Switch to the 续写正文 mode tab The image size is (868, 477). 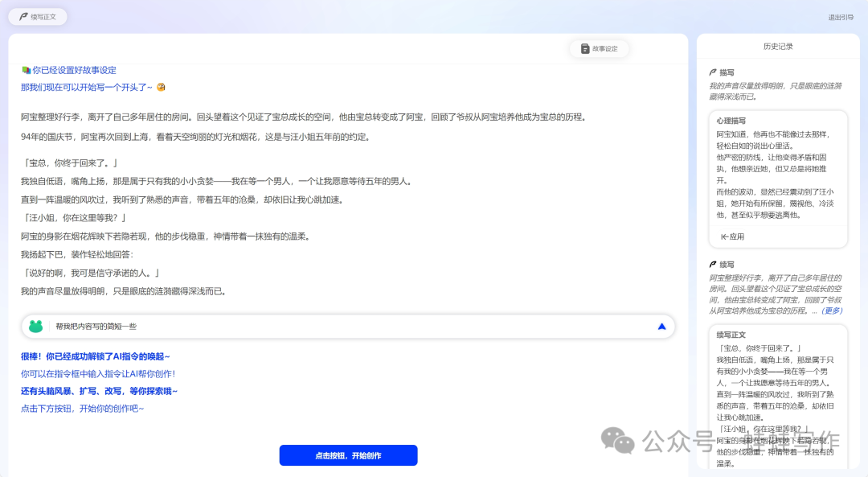[38, 16]
